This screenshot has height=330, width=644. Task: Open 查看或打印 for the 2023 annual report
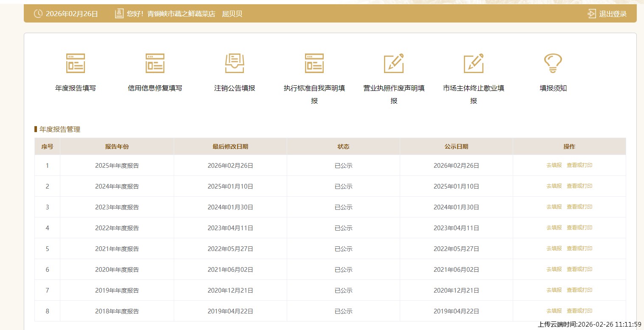(579, 207)
